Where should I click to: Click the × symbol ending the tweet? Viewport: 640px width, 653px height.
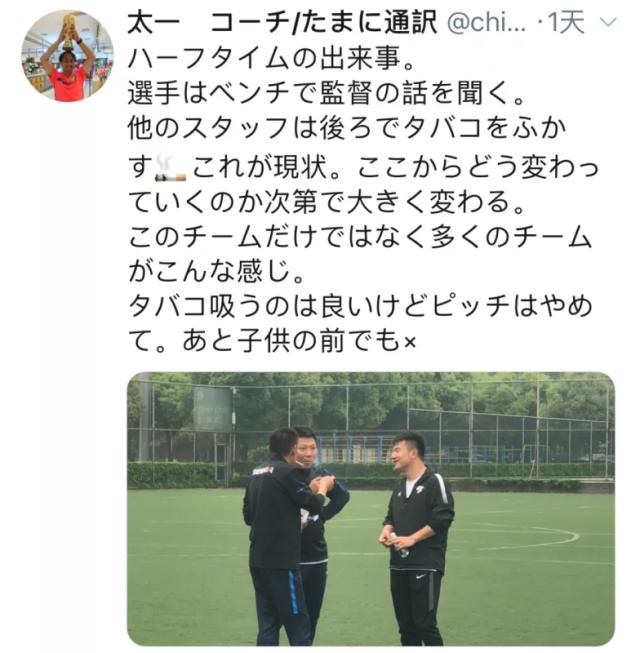tap(410, 342)
